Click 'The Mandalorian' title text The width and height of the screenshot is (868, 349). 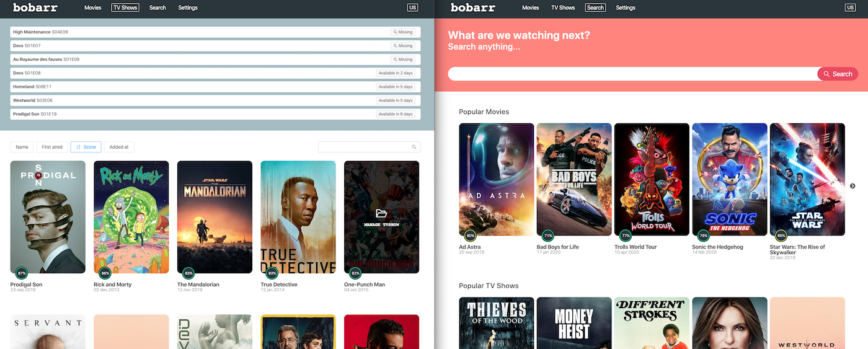[198, 285]
